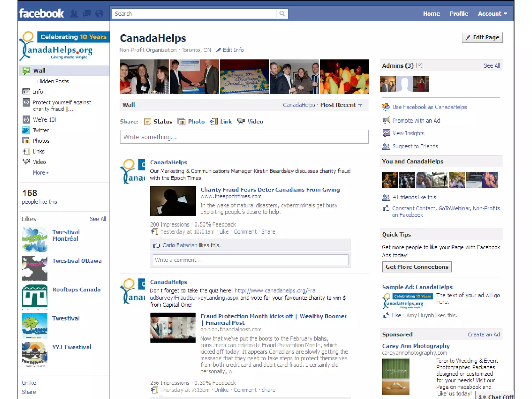Click the Edit Page button
The width and height of the screenshot is (532, 399).
(482, 37)
